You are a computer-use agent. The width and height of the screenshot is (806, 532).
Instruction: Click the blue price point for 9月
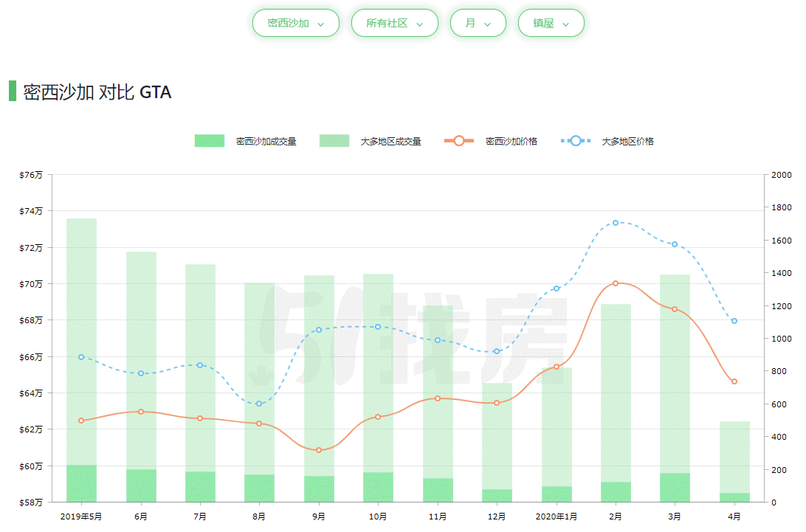319,330
